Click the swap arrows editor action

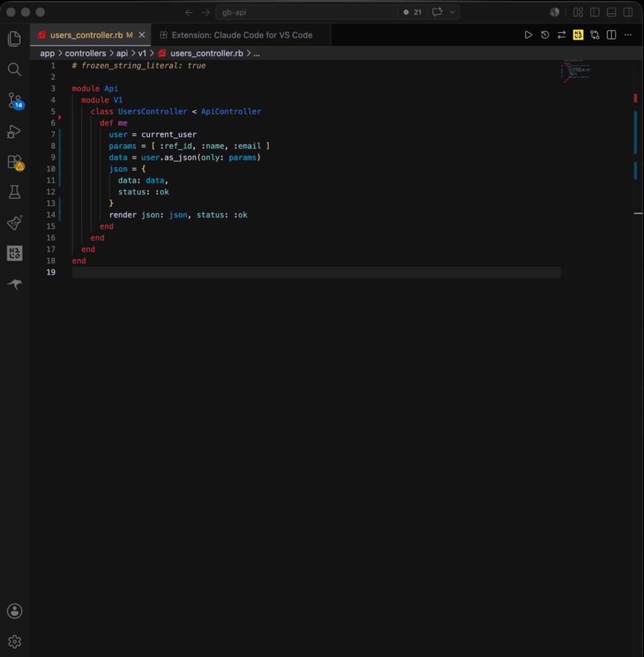coord(561,35)
